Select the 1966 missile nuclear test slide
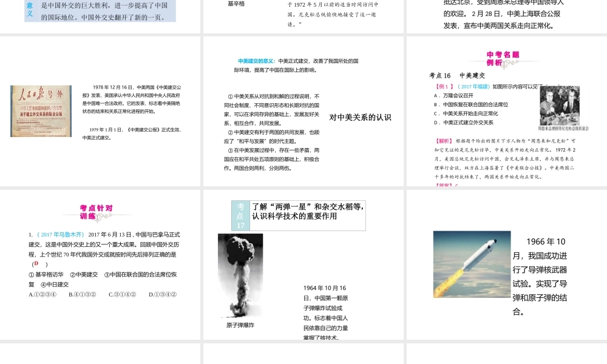The width and height of the screenshot is (607, 364). (507, 265)
